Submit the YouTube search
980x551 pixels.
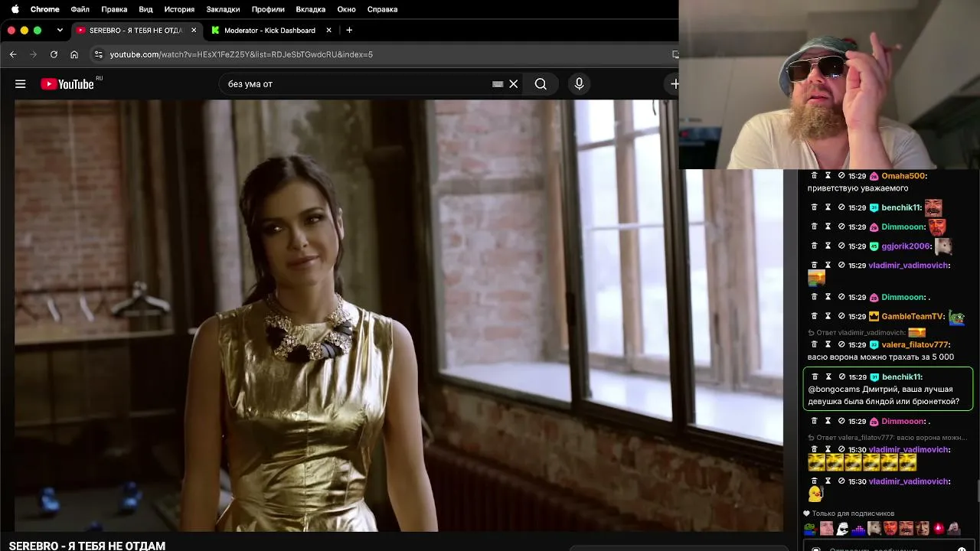tap(541, 84)
